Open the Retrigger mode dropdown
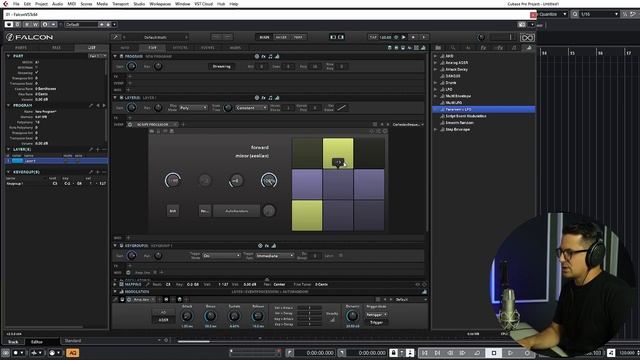Viewport: 640px width, 360px height. (376, 315)
